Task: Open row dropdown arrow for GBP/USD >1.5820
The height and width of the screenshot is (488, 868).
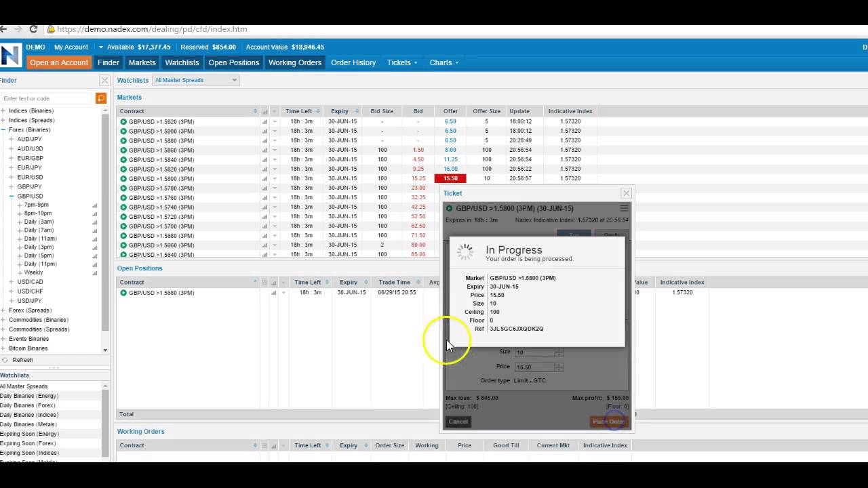Action: [275, 169]
